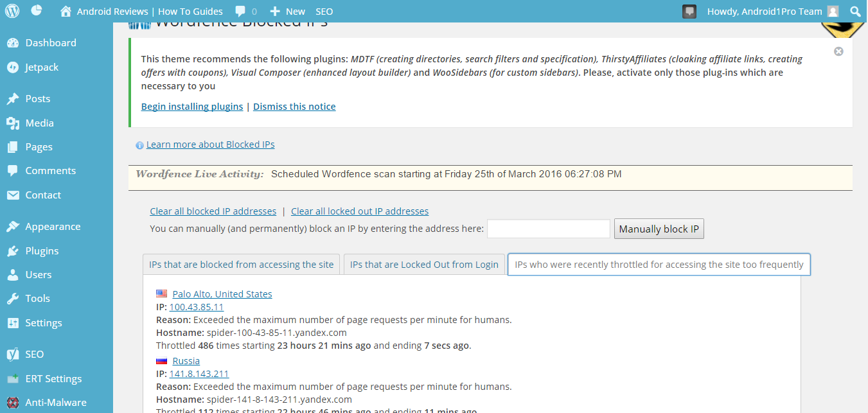Dismiss the theme notice with X icon
This screenshot has width=868, height=413.
pyautogui.click(x=838, y=51)
